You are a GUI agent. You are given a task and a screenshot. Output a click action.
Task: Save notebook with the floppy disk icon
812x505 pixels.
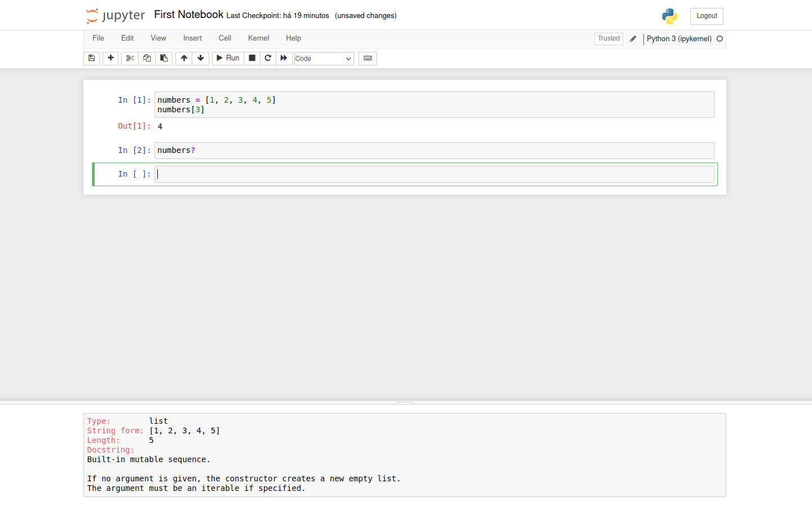(91, 58)
